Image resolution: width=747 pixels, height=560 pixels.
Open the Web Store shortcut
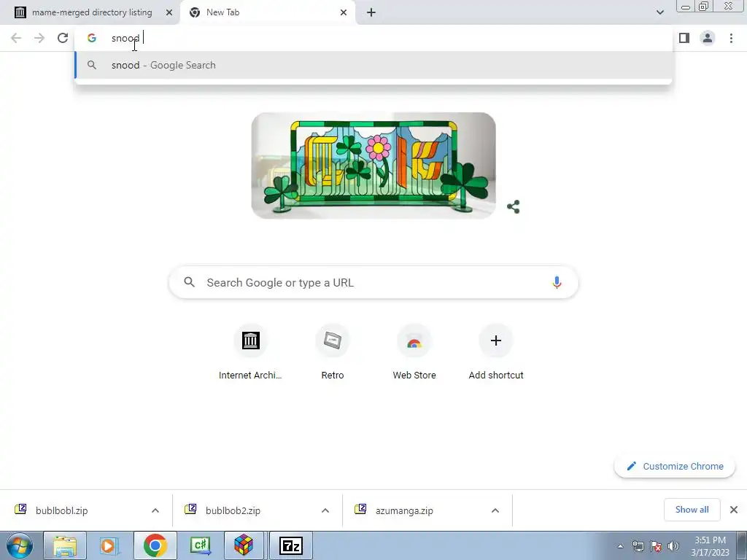414,352
